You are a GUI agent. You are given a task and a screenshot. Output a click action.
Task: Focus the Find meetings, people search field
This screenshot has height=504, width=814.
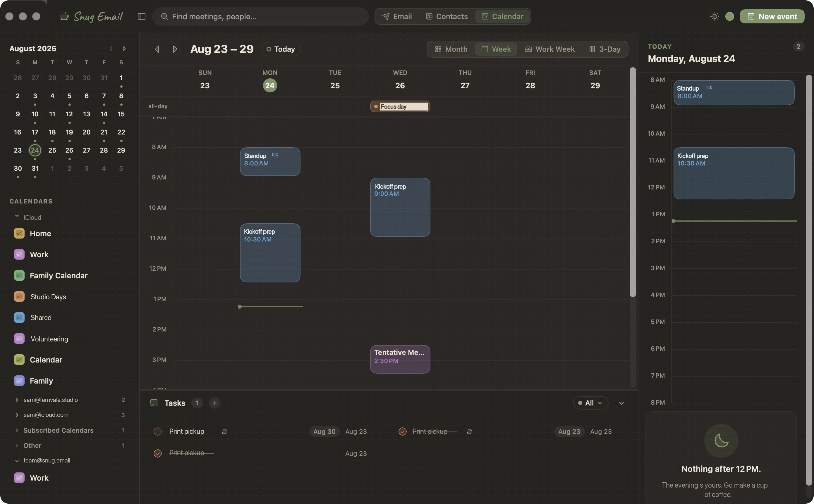260,16
